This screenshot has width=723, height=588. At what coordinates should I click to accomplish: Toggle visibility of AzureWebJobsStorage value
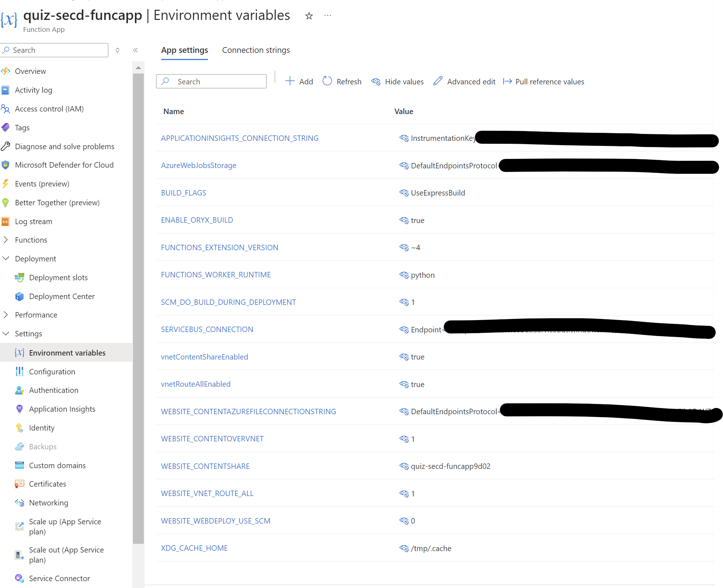pyautogui.click(x=404, y=165)
